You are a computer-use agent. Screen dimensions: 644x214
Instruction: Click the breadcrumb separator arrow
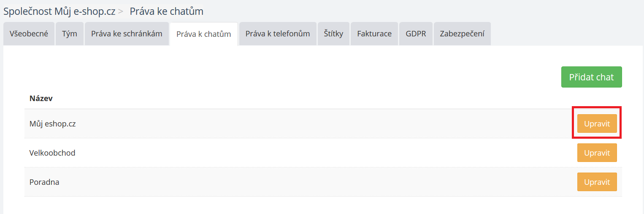tap(121, 12)
